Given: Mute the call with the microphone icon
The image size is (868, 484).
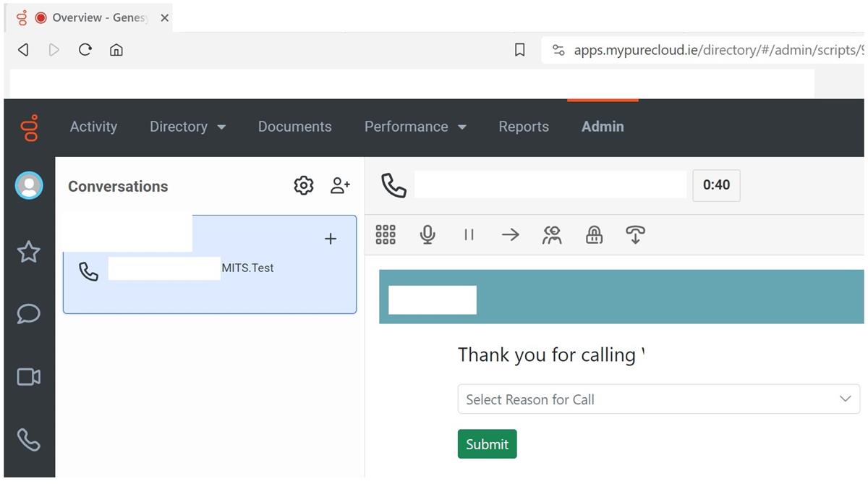Looking at the screenshot, I should click(427, 234).
